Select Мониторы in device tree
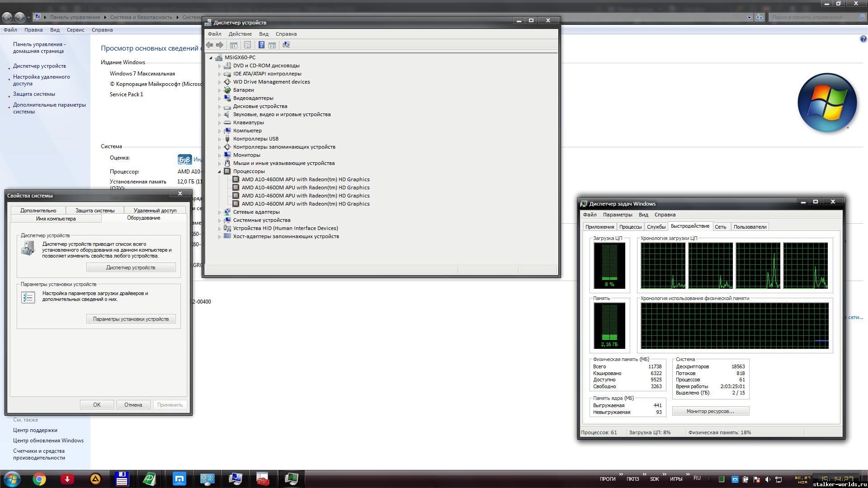This screenshot has height=488, width=868. pyautogui.click(x=246, y=155)
